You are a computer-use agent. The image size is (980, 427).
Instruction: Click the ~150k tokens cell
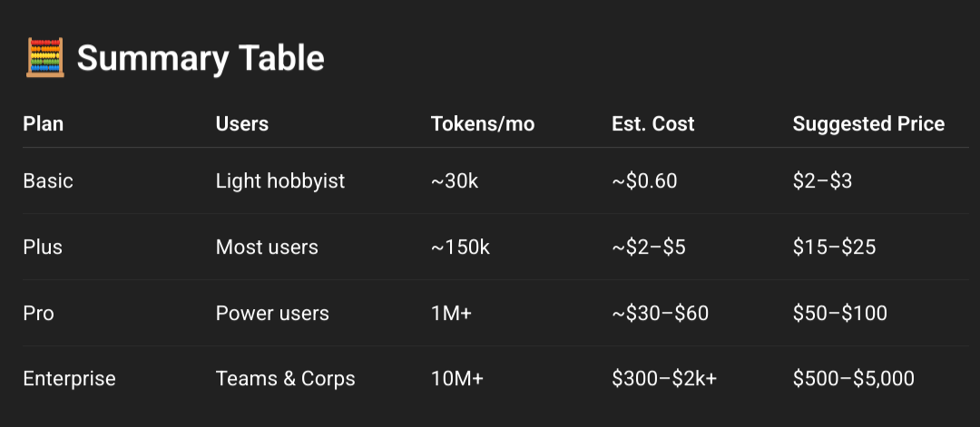460,247
